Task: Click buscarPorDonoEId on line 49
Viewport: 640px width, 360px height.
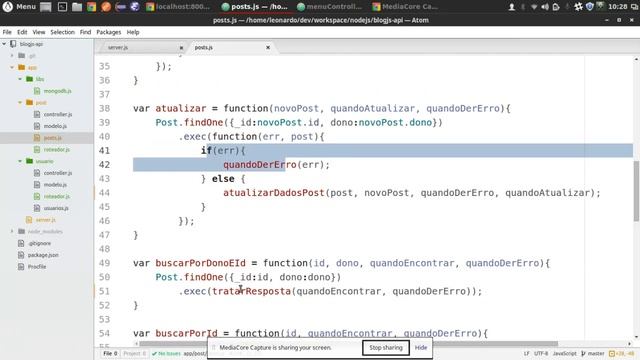Action: 200,263
